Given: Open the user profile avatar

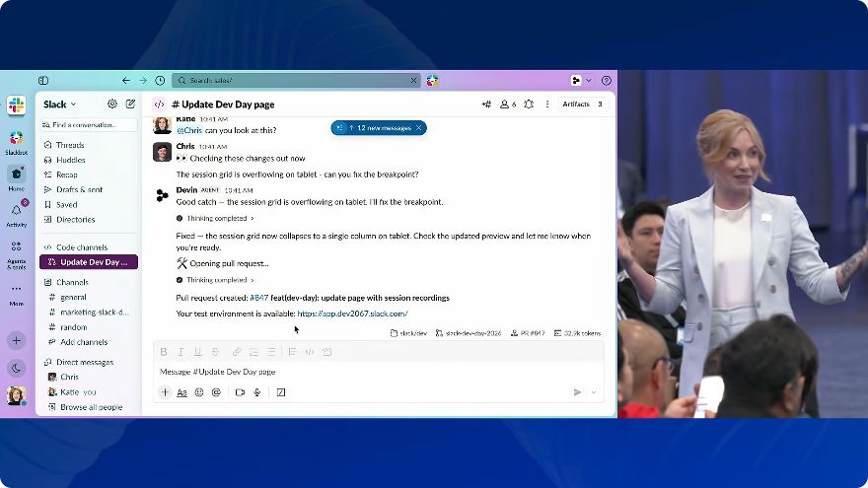Looking at the screenshot, I should (x=16, y=395).
